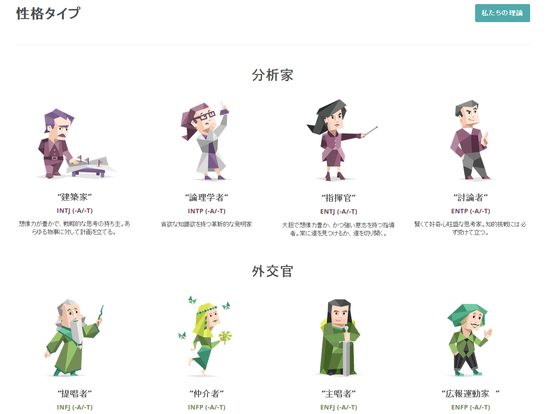
Task: Open the "提唱者" title link
Action: tap(74, 394)
